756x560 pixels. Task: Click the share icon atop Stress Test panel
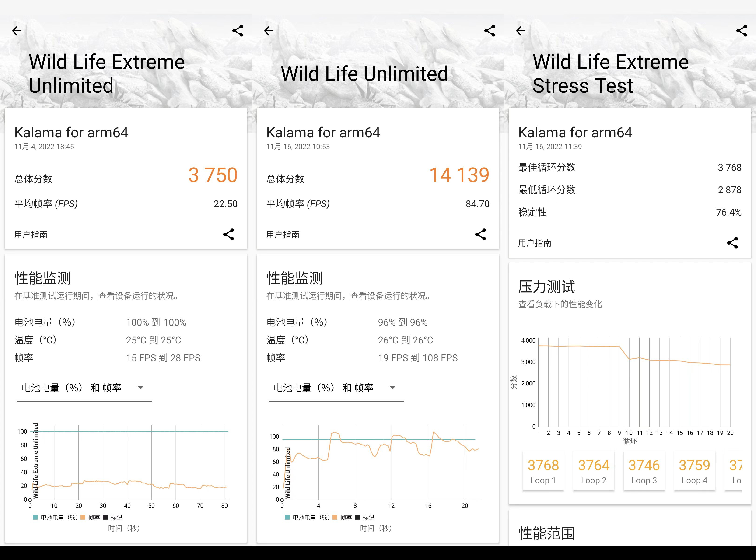(x=742, y=31)
